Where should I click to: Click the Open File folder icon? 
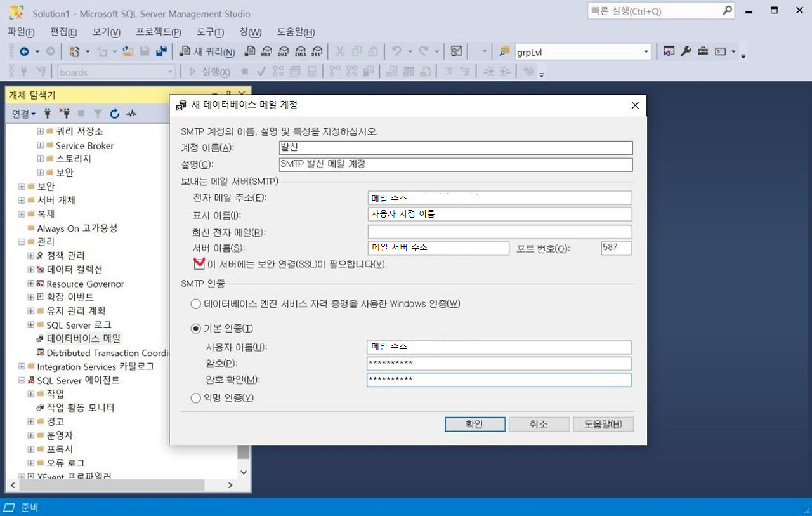(x=128, y=52)
